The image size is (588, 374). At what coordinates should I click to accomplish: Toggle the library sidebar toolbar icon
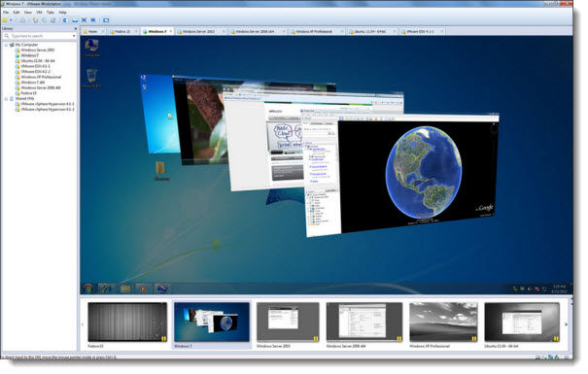tap(65, 20)
